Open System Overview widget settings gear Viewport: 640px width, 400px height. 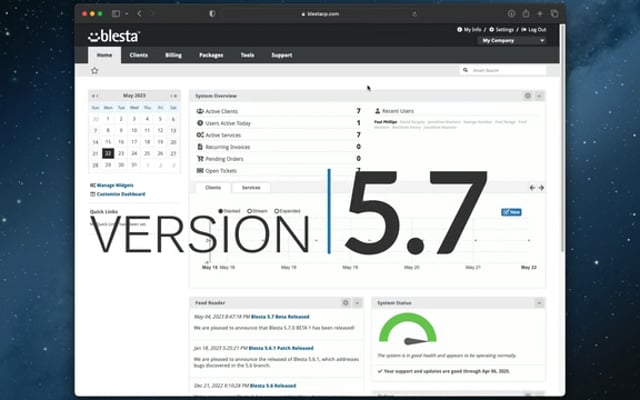pyautogui.click(x=528, y=96)
